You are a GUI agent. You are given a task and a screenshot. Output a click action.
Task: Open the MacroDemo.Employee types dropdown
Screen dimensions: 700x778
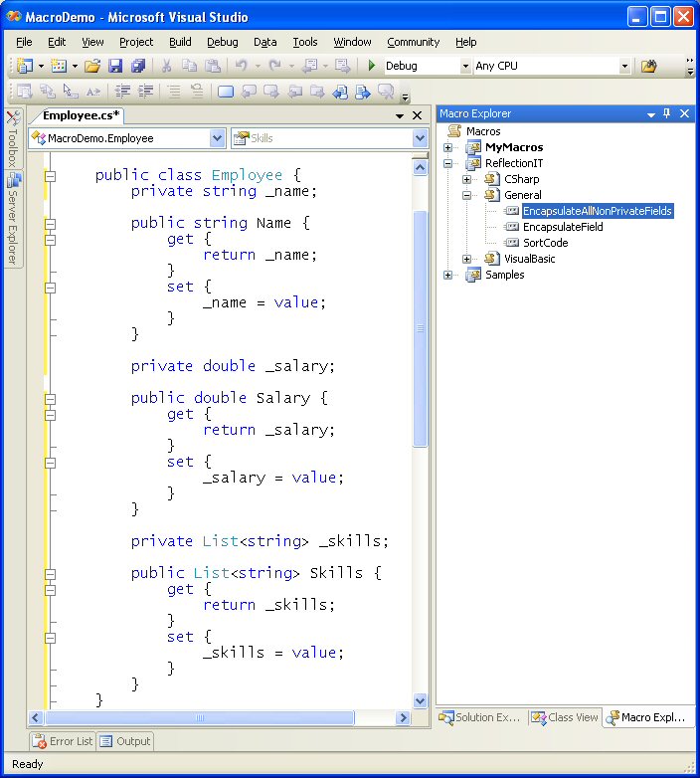[217, 138]
